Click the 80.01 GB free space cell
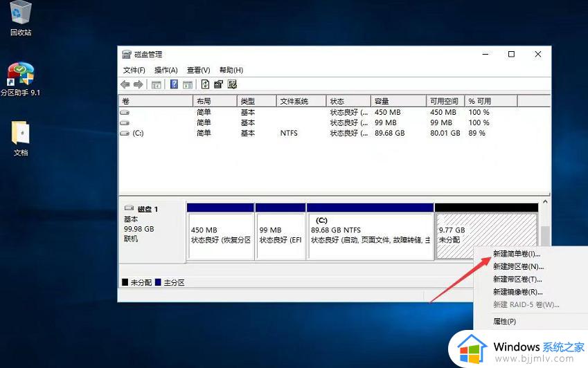 (445, 134)
